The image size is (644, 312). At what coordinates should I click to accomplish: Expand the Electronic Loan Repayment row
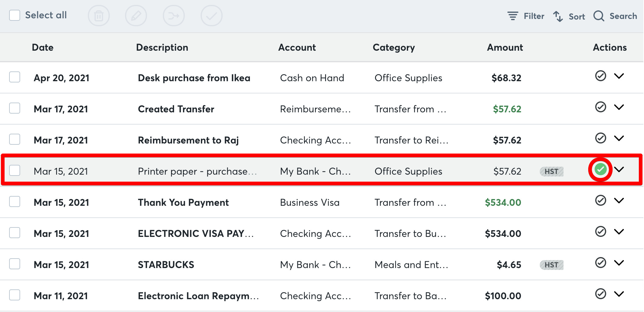pyautogui.click(x=619, y=294)
